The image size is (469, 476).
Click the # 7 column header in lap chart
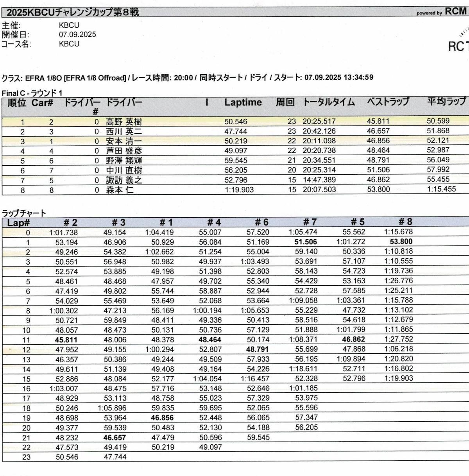pos(310,222)
